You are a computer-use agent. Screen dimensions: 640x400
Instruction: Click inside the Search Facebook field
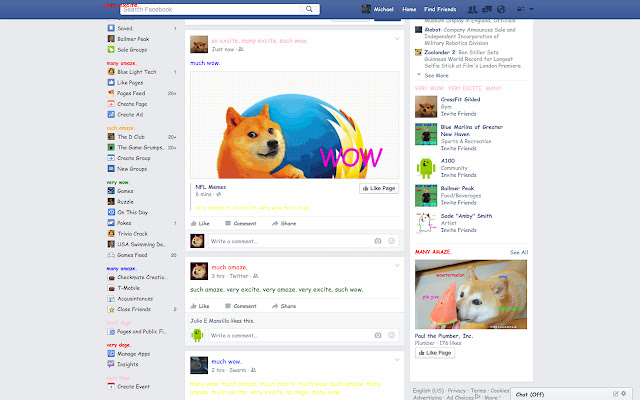(212, 9)
